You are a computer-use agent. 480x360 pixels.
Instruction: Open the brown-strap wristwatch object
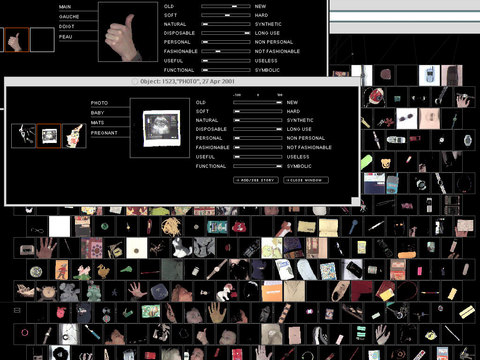pos(216,270)
